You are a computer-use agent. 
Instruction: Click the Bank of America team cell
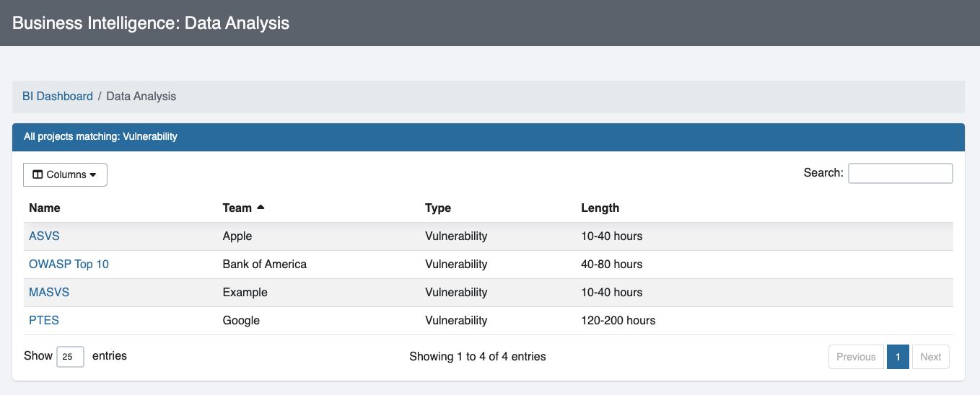click(265, 264)
